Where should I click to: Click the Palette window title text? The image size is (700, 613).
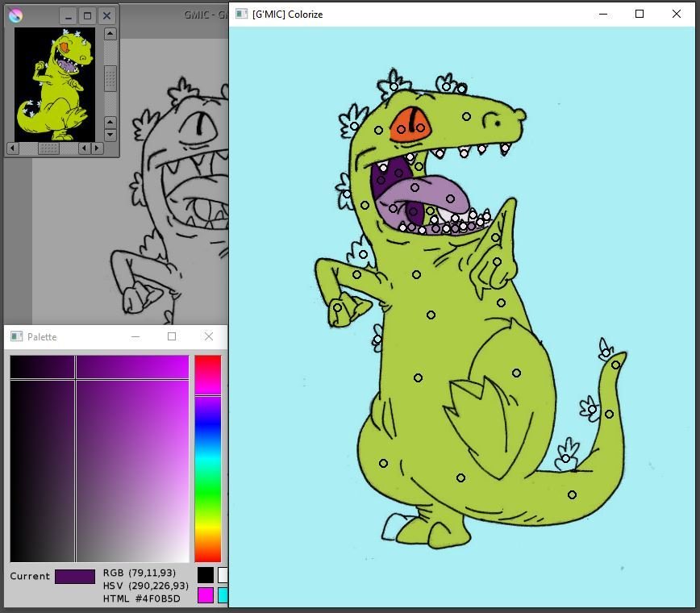pyautogui.click(x=42, y=336)
